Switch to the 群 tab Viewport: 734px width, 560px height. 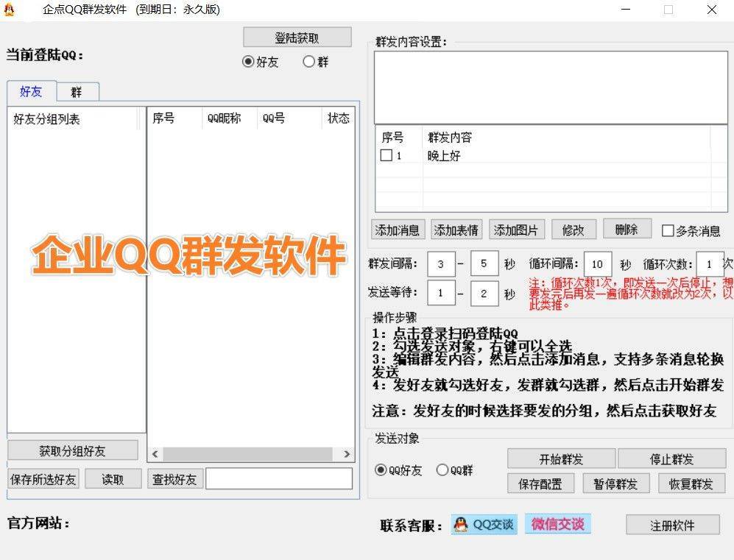click(76, 91)
